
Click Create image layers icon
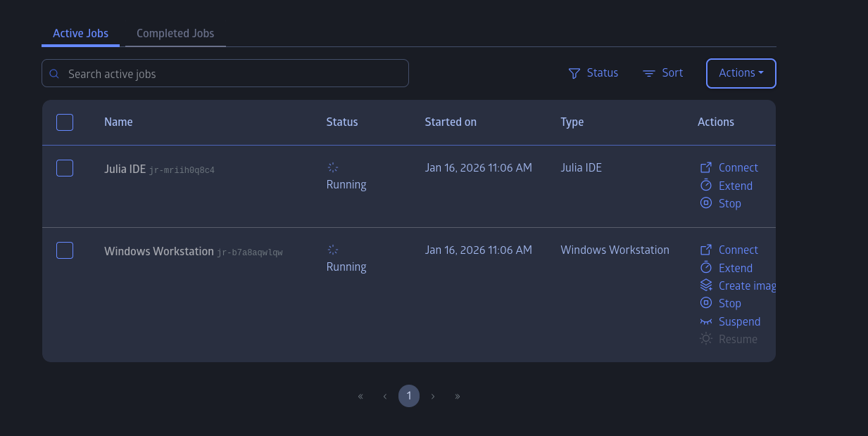point(706,286)
